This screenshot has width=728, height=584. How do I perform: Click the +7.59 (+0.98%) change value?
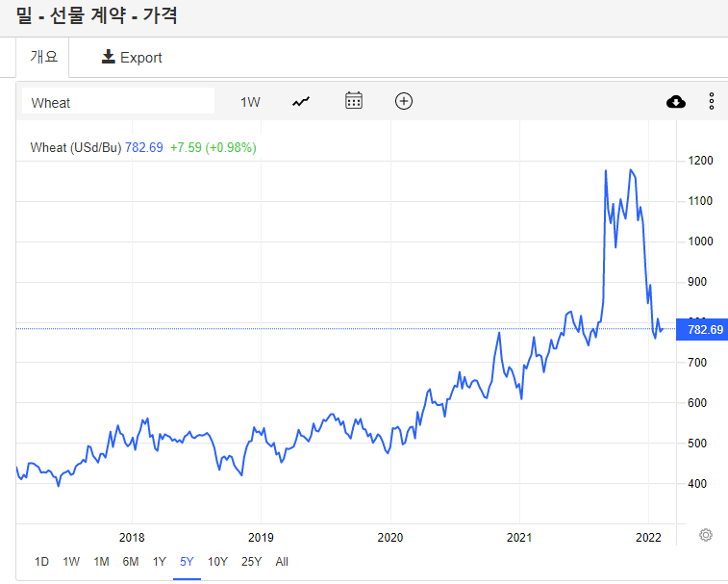(x=213, y=148)
